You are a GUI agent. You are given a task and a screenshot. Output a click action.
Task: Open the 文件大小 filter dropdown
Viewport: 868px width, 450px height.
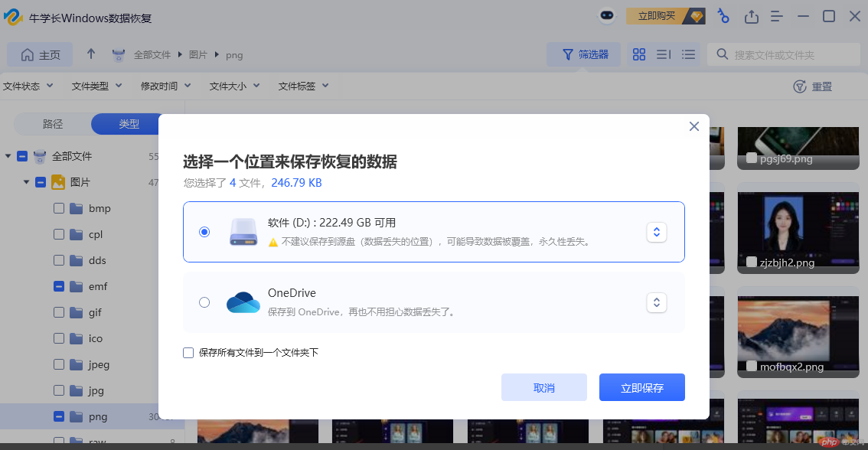pos(234,86)
